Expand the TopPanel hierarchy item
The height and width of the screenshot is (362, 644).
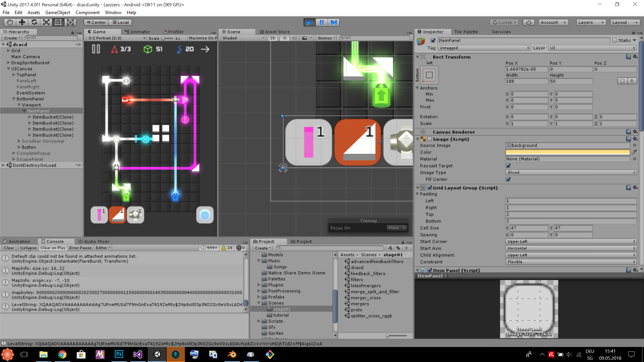click(14, 75)
